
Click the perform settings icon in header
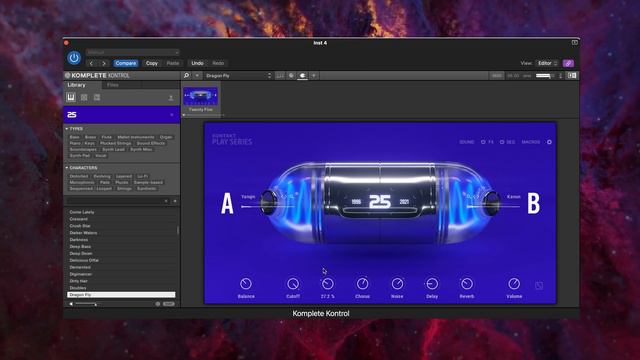(291, 76)
